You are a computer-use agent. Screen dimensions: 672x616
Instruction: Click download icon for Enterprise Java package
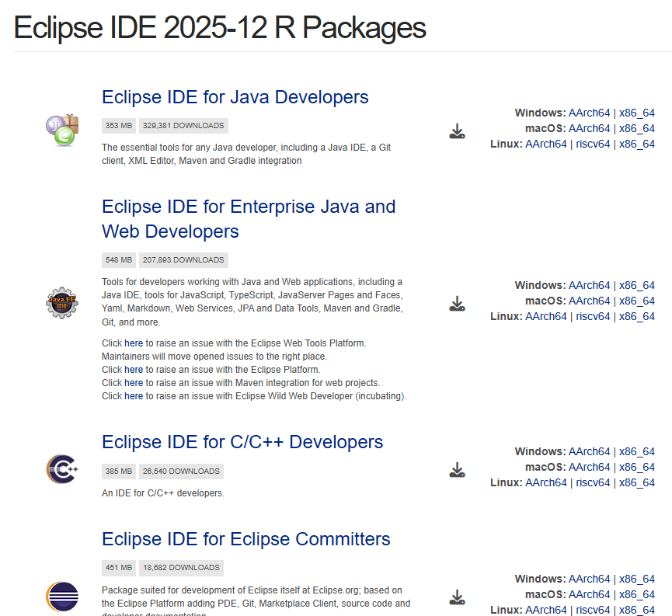(457, 304)
